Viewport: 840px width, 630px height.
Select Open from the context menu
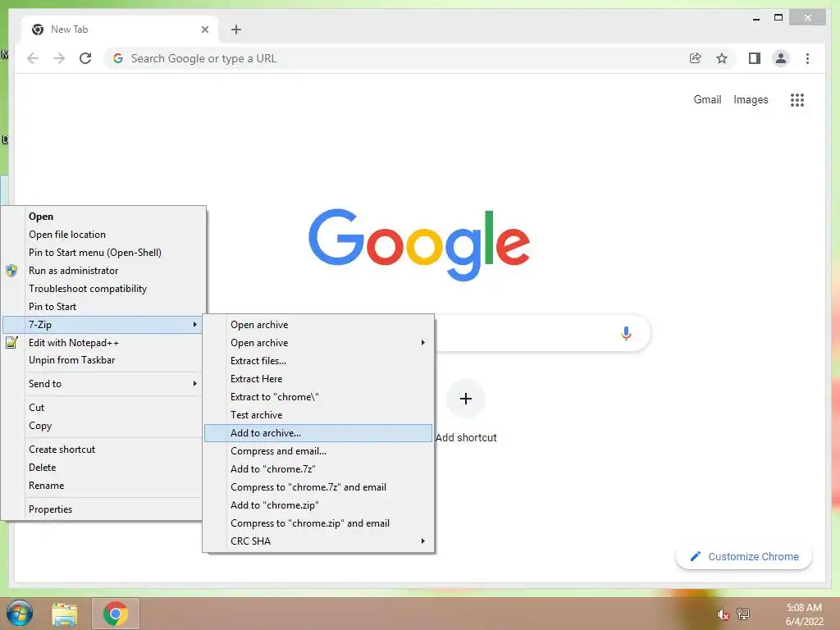click(x=103, y=217)
